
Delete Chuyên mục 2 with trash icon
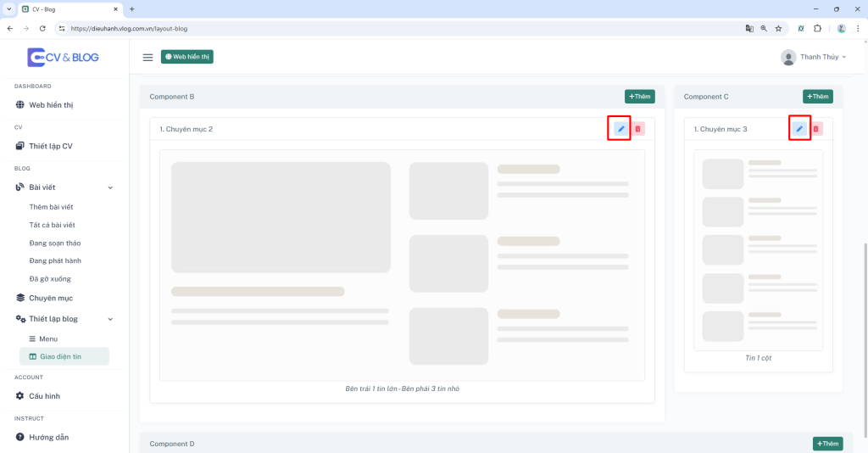coord(637,129)
